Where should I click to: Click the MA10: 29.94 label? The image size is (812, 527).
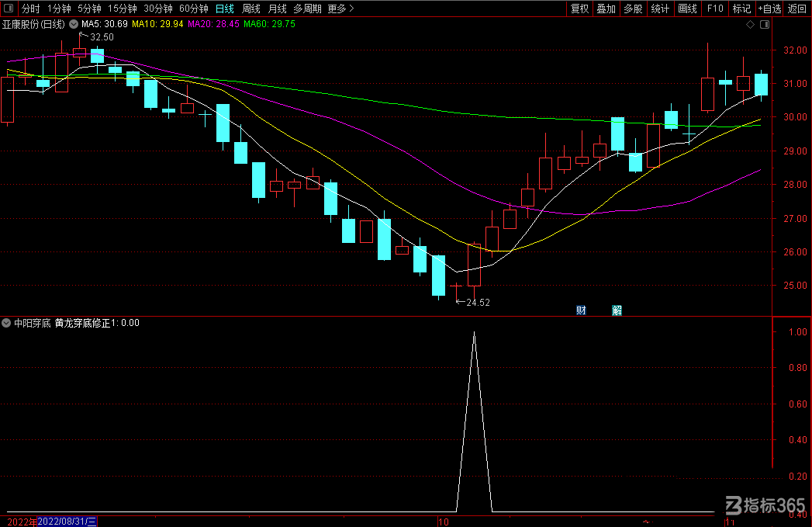157,24
